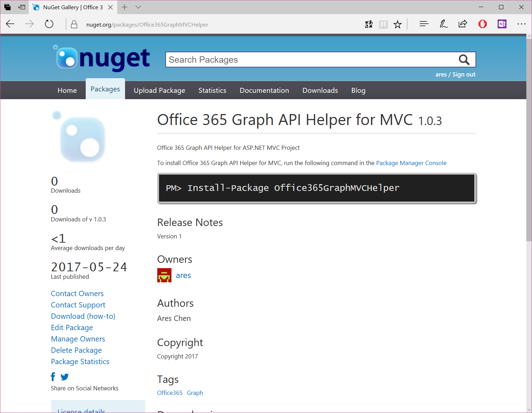Go to the Statistics page

tap(212, 90)
